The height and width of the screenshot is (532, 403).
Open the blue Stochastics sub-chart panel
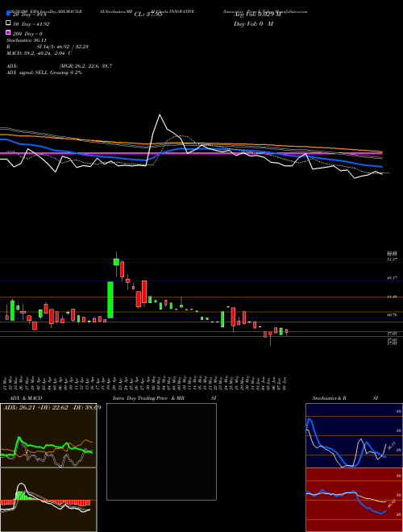tap(354, 435)
